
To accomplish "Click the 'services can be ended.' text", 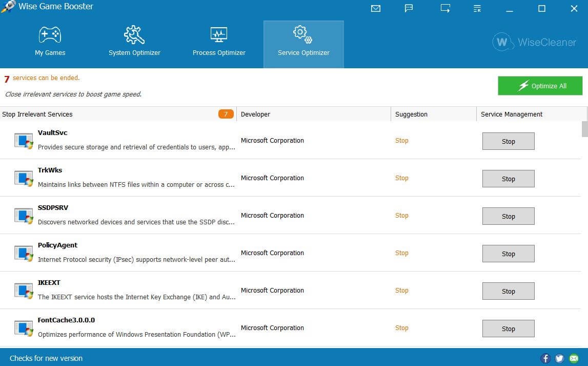I will click(x=46, y=78).
